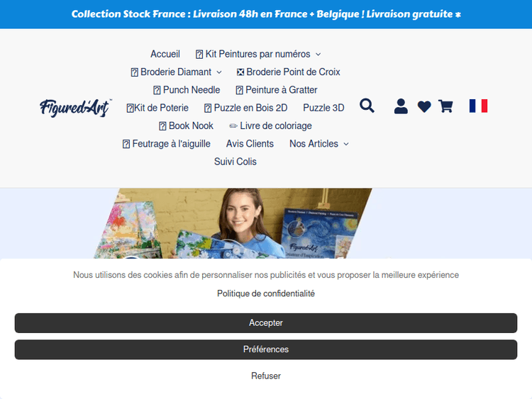View the wishlist heart icon
532x399 pixels.
(424, 106)
